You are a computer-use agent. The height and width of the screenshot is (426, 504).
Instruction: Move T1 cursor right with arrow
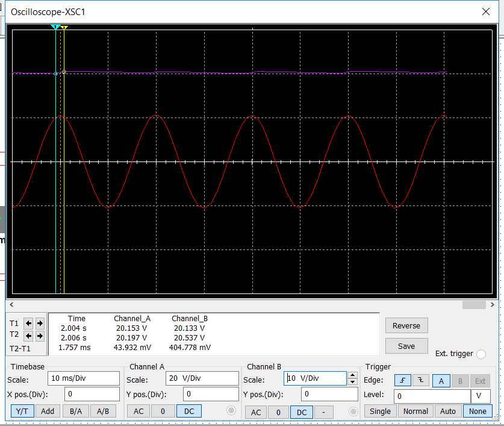point(40,324)
